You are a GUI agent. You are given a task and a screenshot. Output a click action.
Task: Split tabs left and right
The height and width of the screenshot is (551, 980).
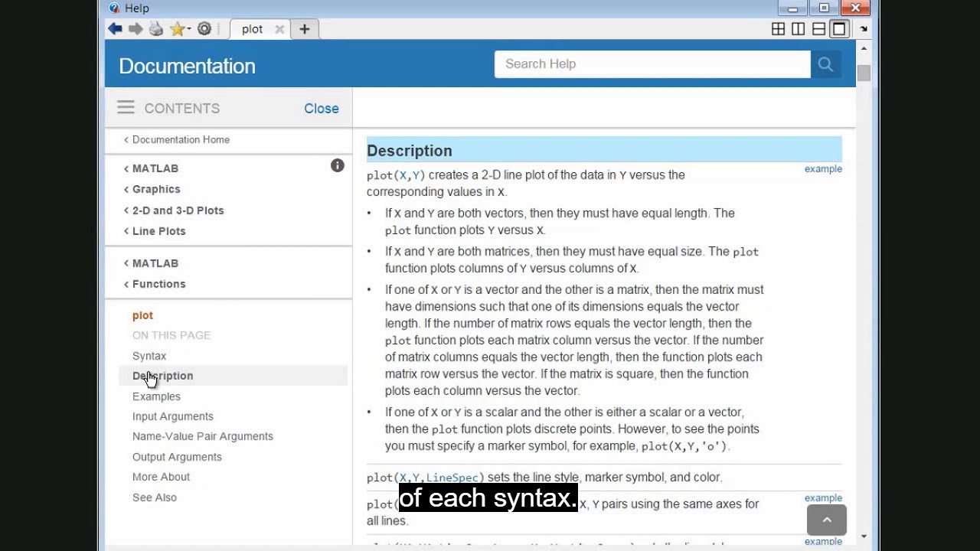click(798, 29)
